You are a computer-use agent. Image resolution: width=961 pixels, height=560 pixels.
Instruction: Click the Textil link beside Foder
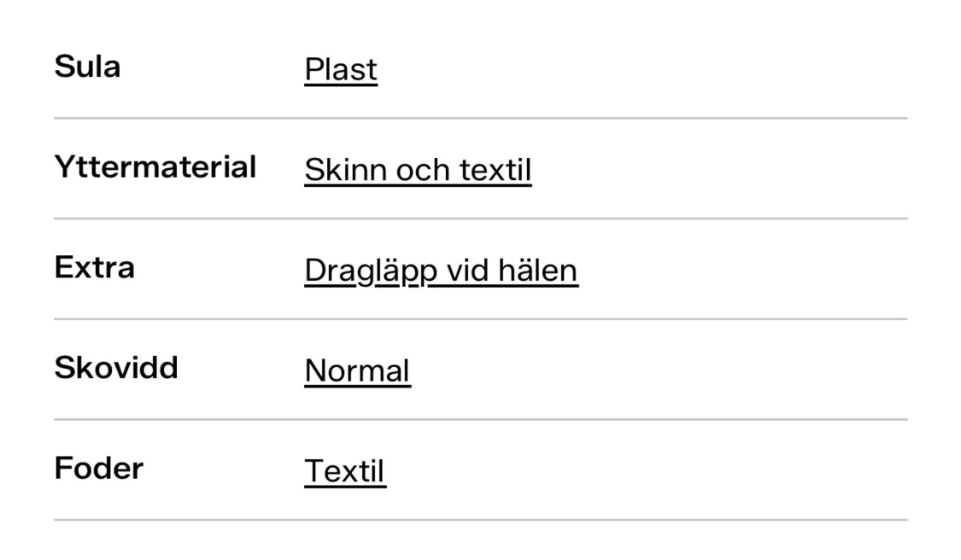(344, 471)
